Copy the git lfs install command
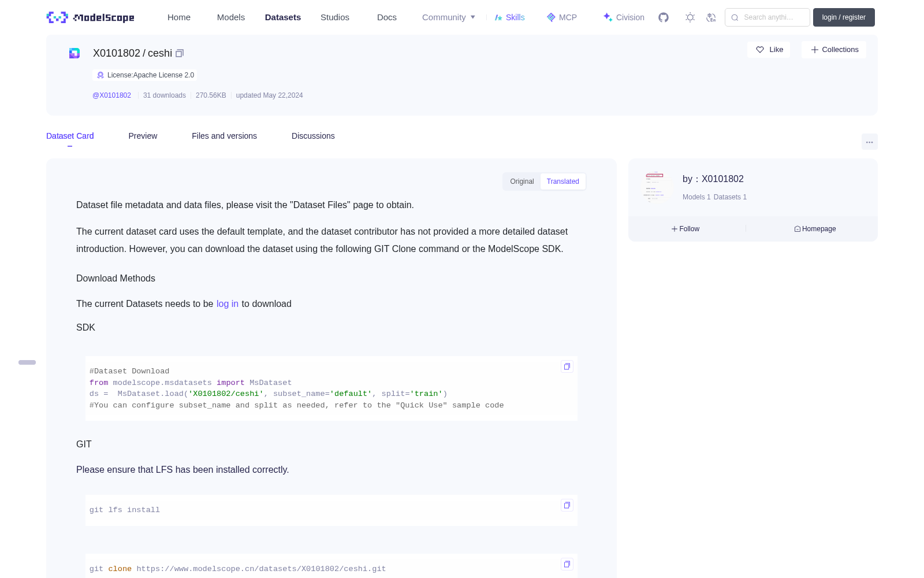The height and width of the screenshot is (578, 924). [567, 505]
